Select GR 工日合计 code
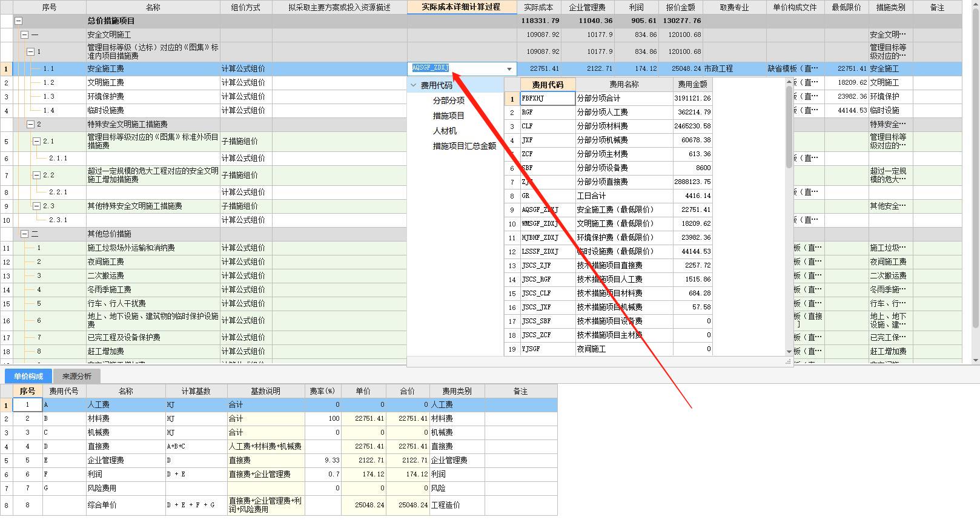Viewport: 980px width, 520px height. click(548, 196)
